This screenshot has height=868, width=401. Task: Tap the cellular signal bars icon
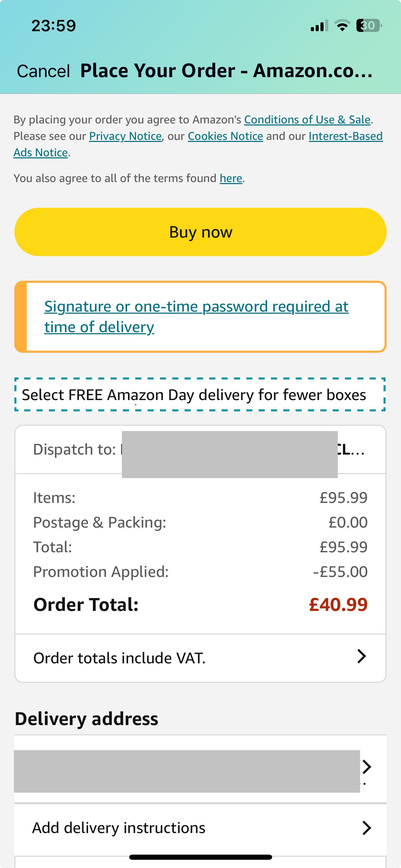(x=319, y=26)
